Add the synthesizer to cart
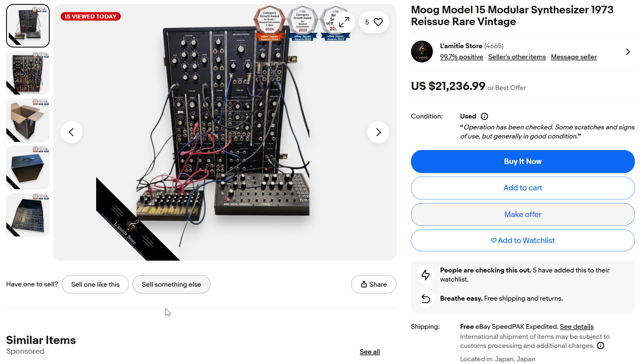 (523, 188)
